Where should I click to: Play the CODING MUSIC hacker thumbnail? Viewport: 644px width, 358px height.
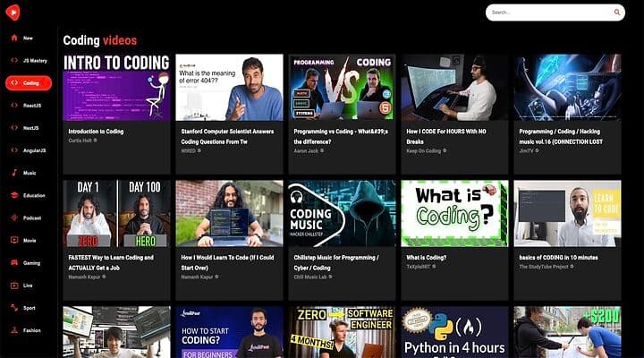click(342, 213)
